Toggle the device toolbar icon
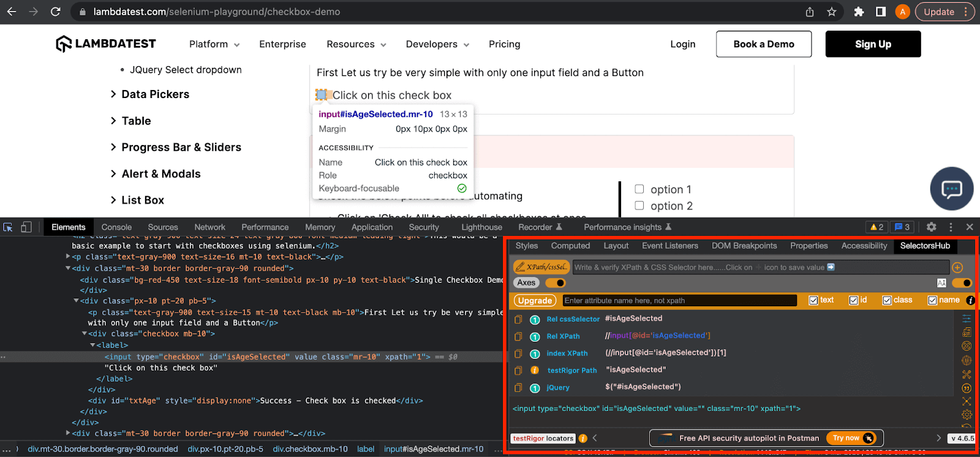This screenshot has height=457, width=980. point(26,227)
